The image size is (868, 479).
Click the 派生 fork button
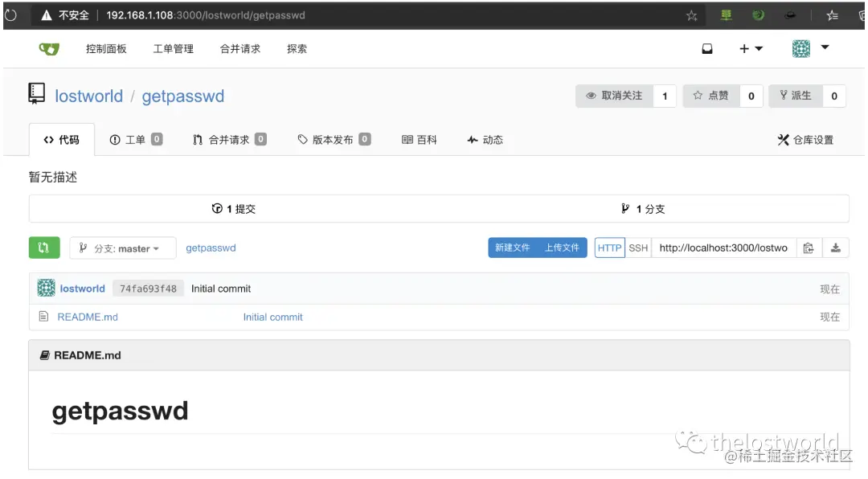pos(796,96)
